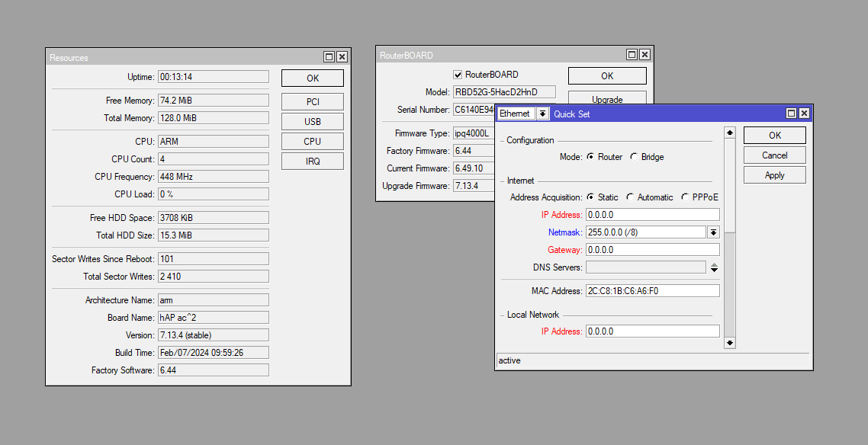Click the Free Memory value 74.2 MiB
The width and height of the screenshot is (868, 445).
pyautogui.click(x=213, y=100)
